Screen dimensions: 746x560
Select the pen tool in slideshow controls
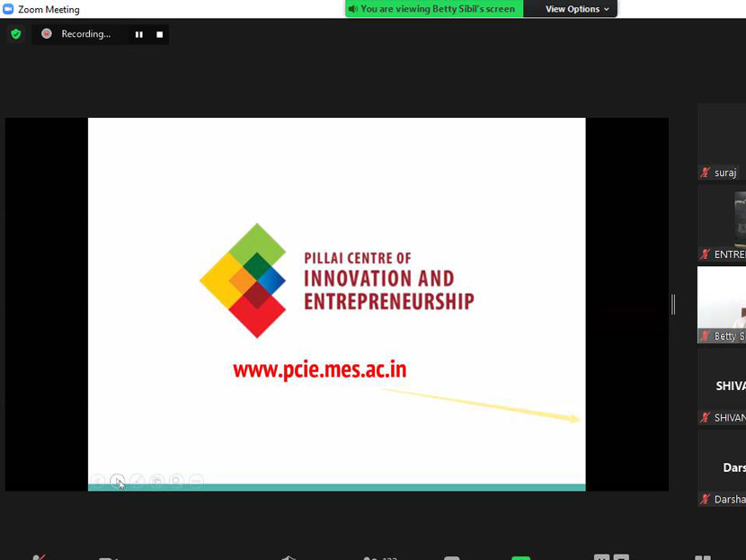pyautogui.click(x=138, y=481)
